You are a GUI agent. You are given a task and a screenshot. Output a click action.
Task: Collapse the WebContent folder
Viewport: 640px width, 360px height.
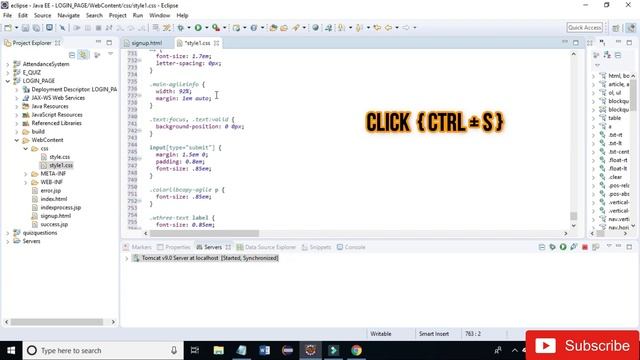click(x=17, y=140)
